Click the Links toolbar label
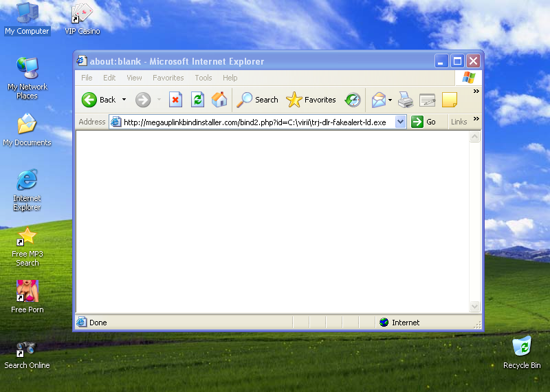The width and height of the screenshot is (550, 392). [x=459, y=122]
